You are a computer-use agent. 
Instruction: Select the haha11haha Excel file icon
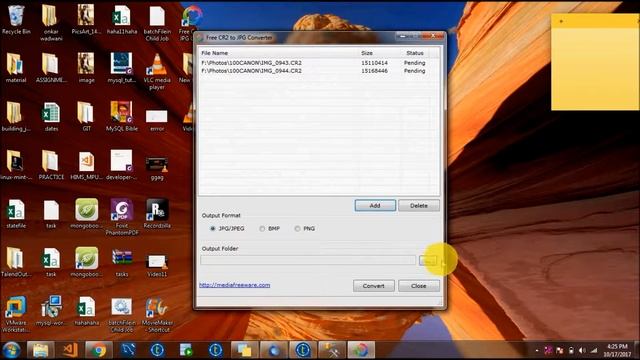[x=122, y=19]
